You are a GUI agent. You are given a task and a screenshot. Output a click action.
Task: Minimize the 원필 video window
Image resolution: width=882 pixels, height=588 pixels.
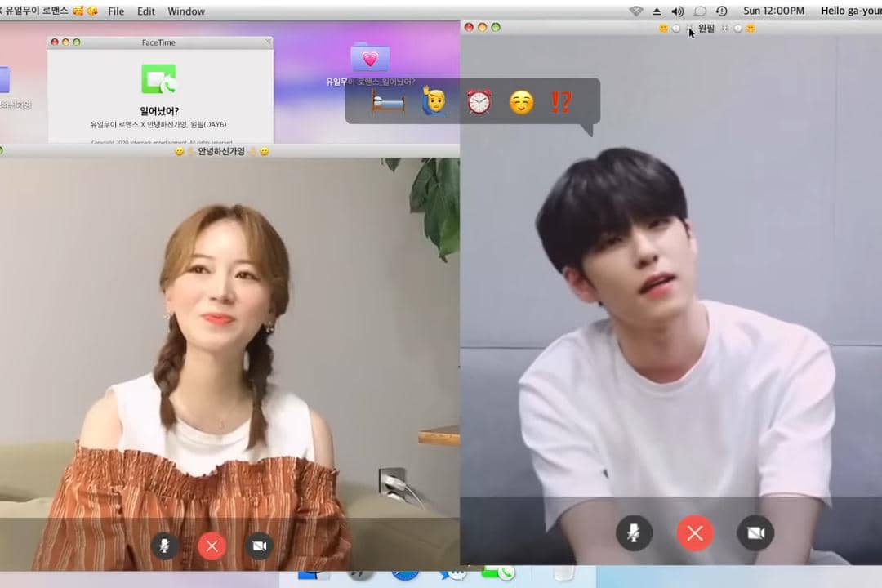[x=482, y=27]
